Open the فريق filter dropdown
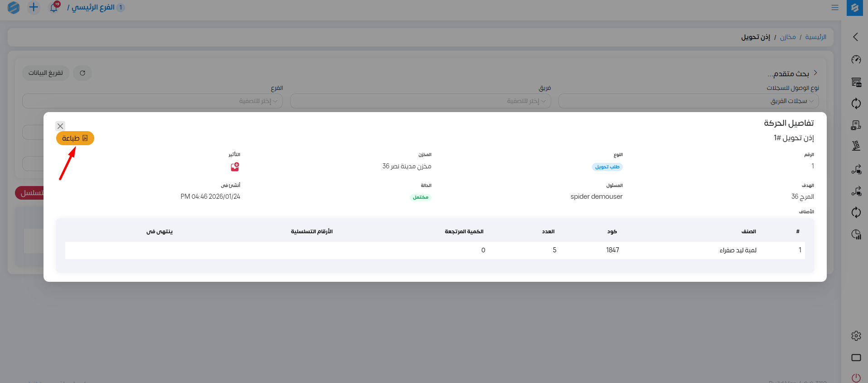The height and width of the screenshot is (383, 868). pos(420,101)
